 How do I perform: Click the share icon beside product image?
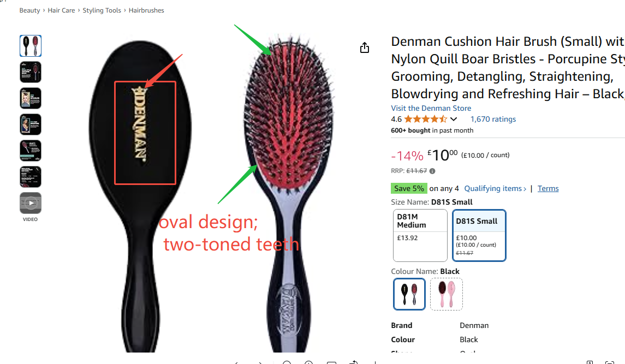pyautogui.click(x=364, y=48)
